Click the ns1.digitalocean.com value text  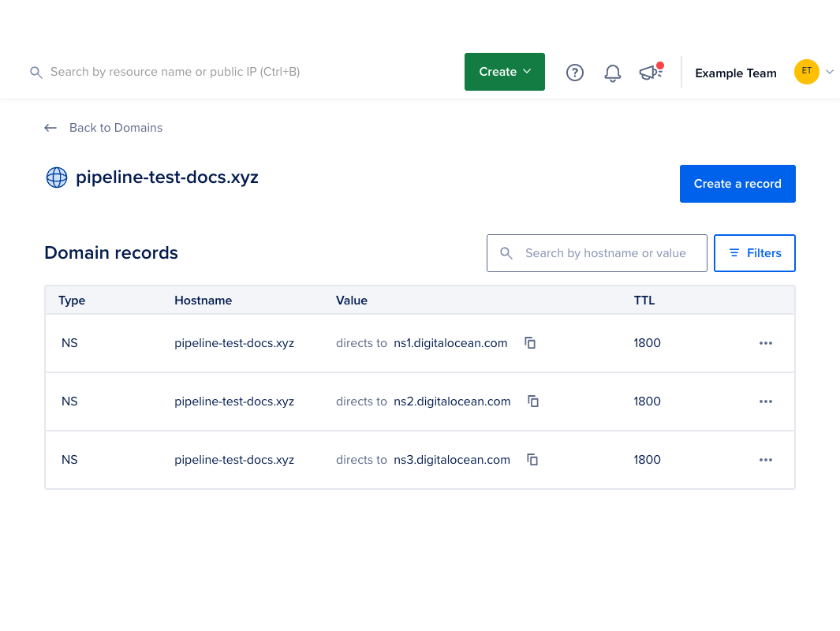(450, 343)
